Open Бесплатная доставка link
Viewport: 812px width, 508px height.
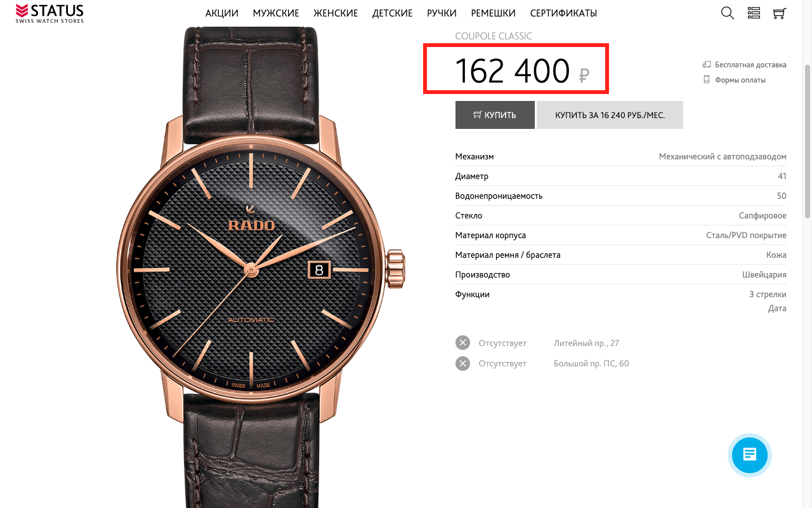click(x=750, y=65)
